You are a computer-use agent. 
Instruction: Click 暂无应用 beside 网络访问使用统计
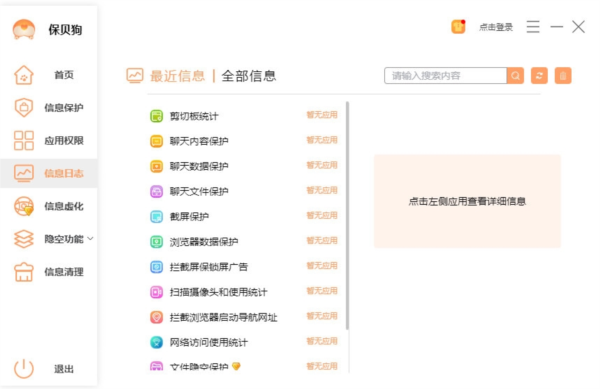click(322, 341)
